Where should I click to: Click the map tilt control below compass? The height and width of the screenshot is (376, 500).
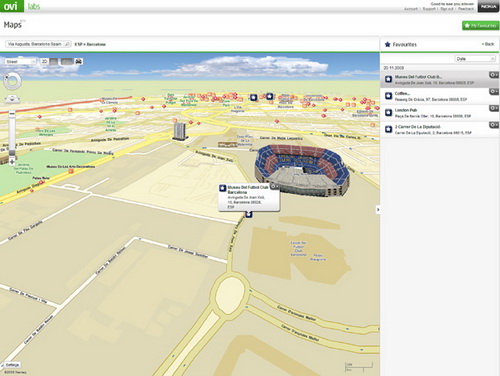coord(12,99)
